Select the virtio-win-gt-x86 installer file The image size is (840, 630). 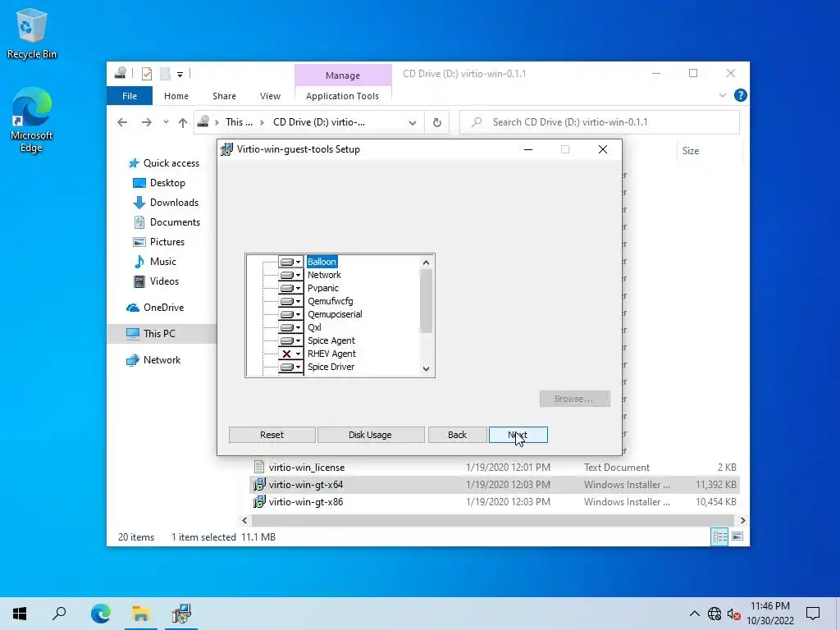[x=305, y=502]
